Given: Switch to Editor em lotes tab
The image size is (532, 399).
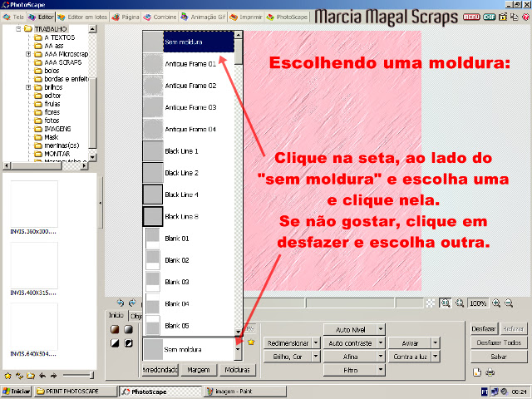Looking at the screenshot, I should click(82, 17).
